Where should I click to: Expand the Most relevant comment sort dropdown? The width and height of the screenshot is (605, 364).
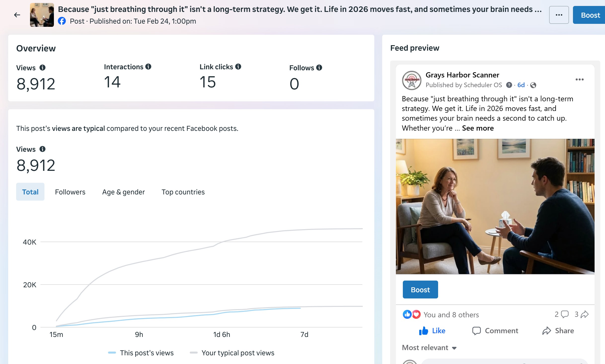tap(429, 348)
